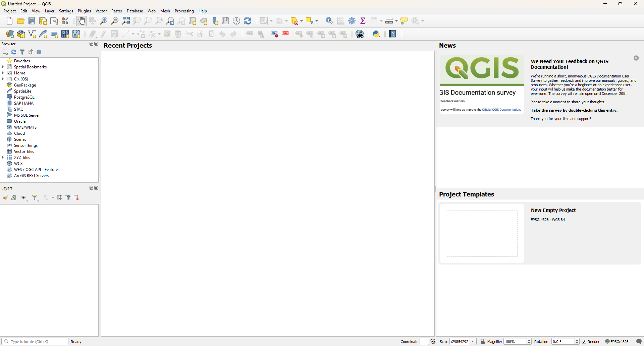Expand the XYZ Tiles tree node
The image size is (644, 346).
coord(3,158)
